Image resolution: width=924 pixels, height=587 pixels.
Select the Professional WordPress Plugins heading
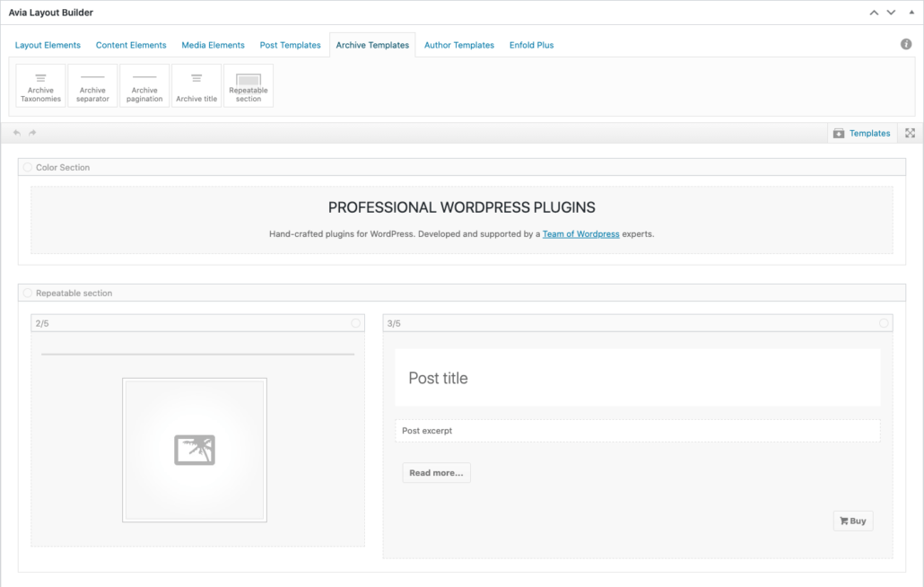461,207
